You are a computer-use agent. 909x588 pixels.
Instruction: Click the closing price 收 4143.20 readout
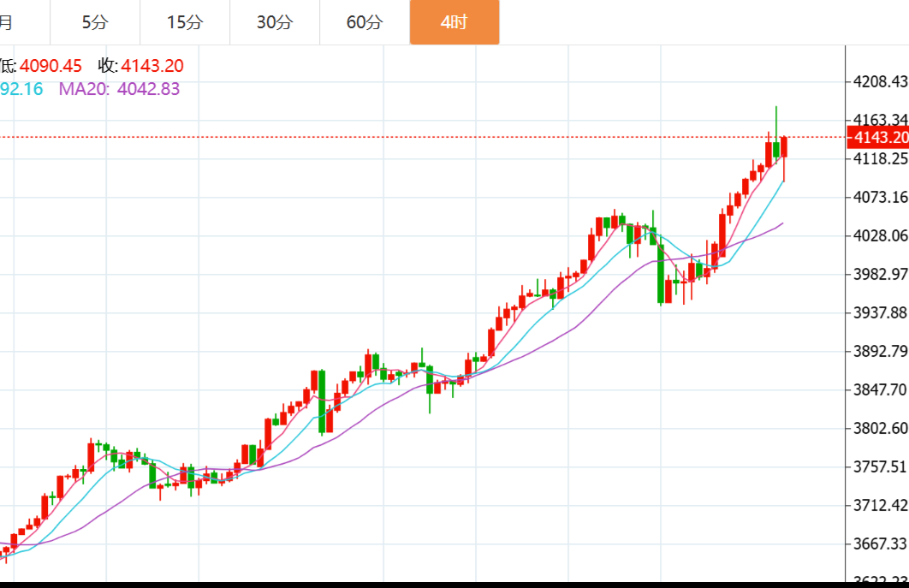point(140,66)
